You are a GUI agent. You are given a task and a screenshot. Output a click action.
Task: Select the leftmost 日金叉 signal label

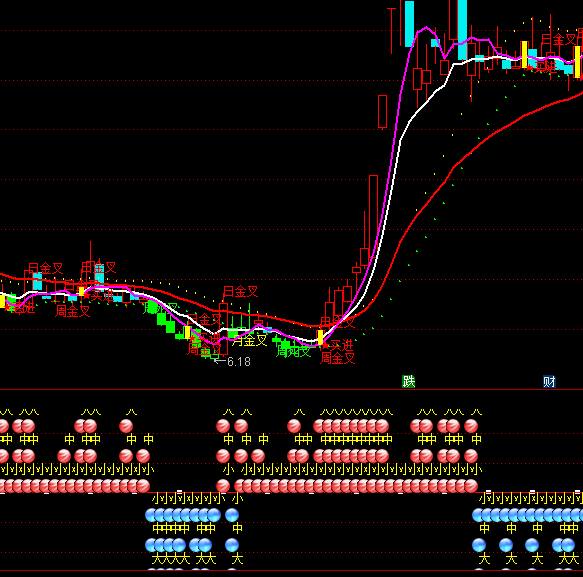[x=46, y=268]
